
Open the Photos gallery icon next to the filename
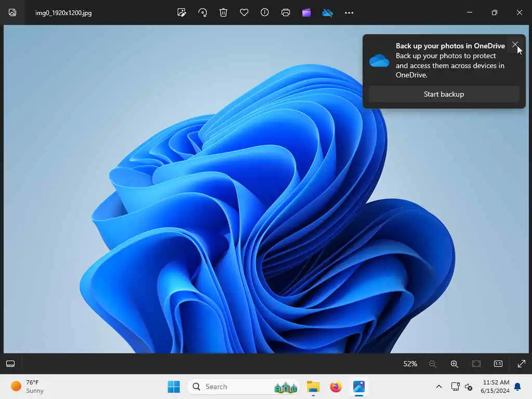click(x=12, y=12)
